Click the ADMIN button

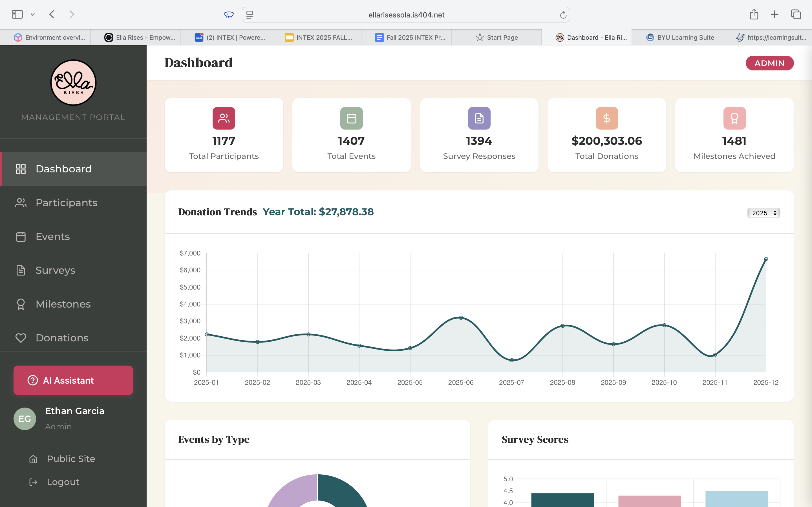pyautogui.click(x=769, y=63)
